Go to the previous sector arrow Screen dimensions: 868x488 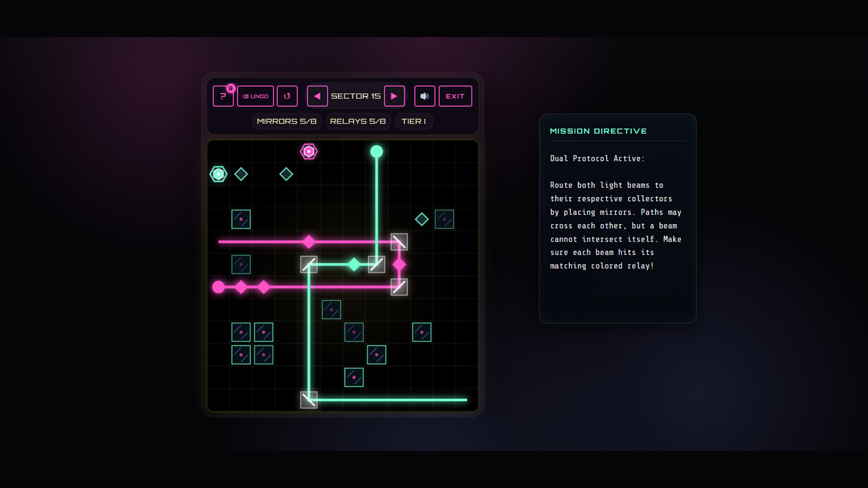[317, 96]
